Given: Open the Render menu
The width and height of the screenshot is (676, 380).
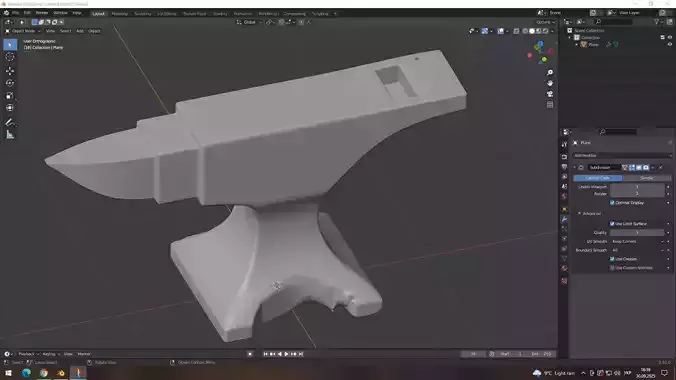Looking at the screenshot, I should [42, 13].
